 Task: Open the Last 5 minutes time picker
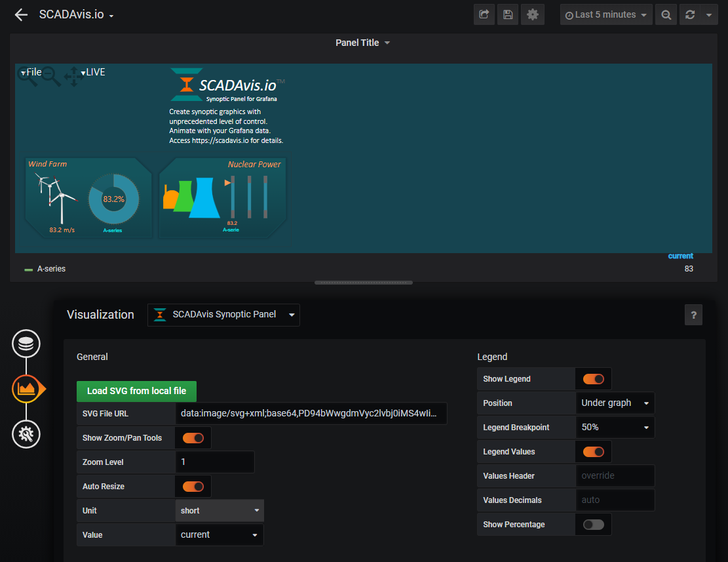click(606, 14)
